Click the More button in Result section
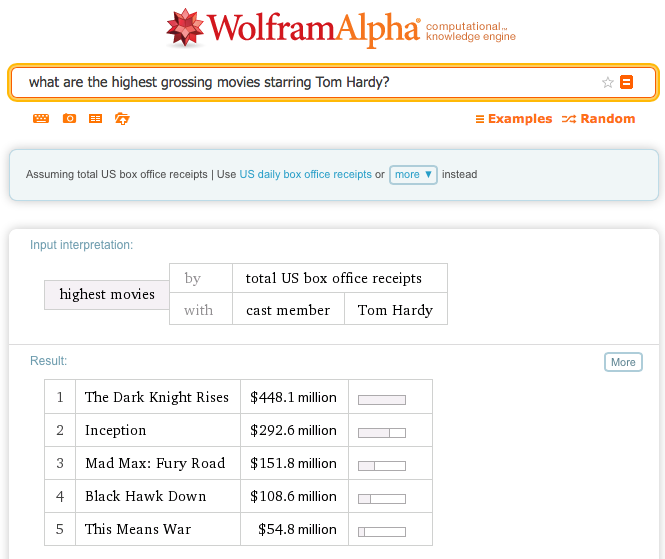This screenshot has height=559, width=665. point(623,362)
